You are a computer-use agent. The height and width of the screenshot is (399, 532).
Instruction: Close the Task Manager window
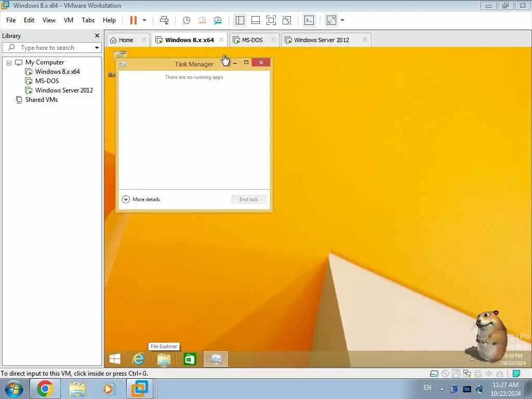[x=261, y=62]
